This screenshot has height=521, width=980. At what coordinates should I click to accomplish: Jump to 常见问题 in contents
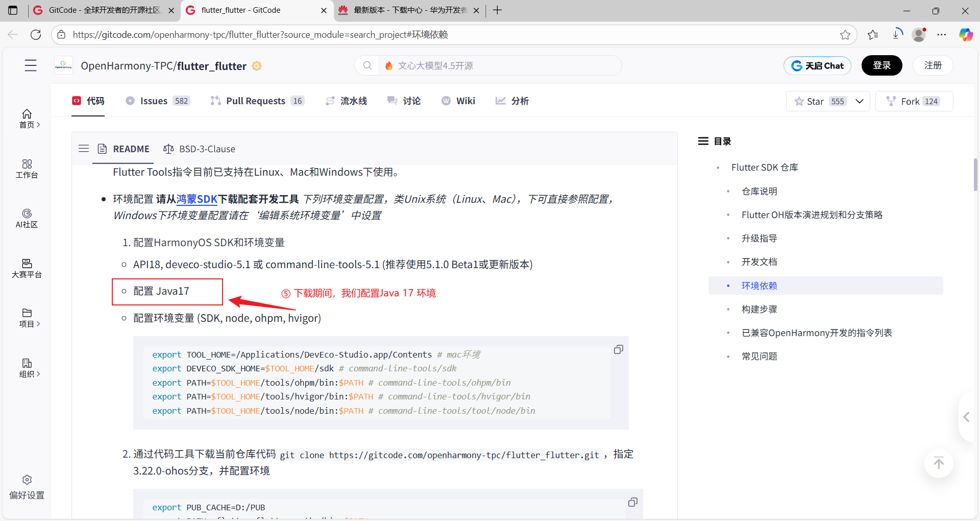759,356
